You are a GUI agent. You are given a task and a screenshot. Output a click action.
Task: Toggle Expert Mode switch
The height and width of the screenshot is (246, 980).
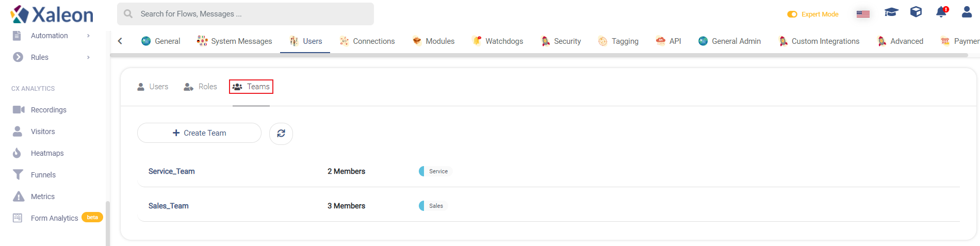pyautogui.click(x=792, y=14)
